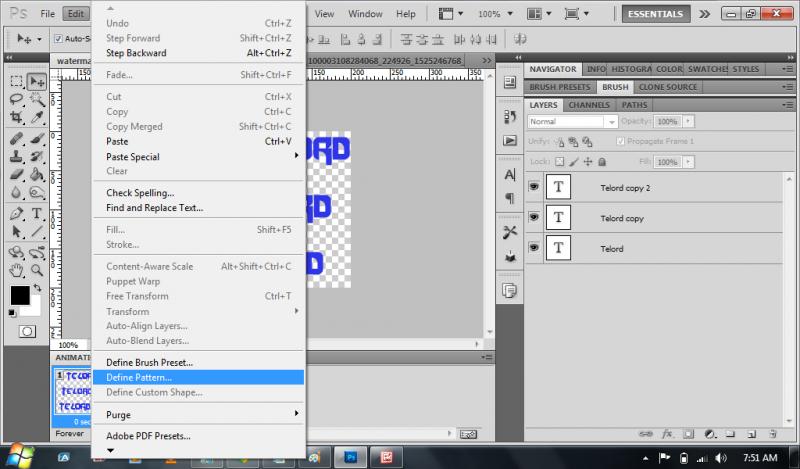Select the Eyedropper tool
This screenshot has height=469, width=800.
[x=37, y=118]
